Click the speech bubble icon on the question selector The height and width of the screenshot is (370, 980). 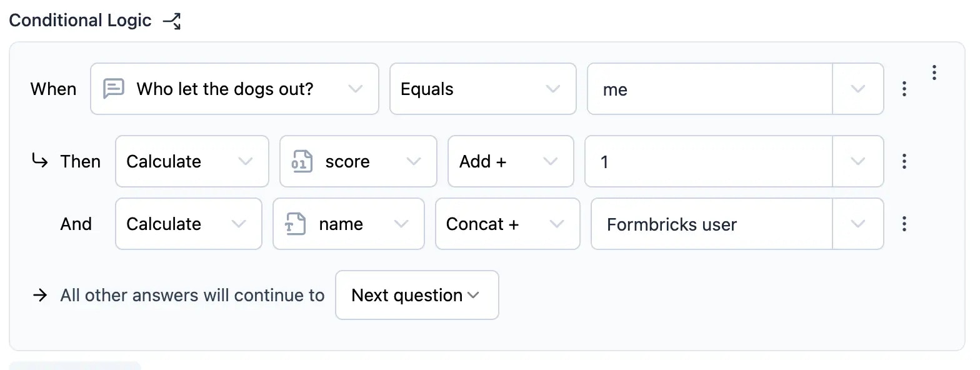click(x=114, y=89)
